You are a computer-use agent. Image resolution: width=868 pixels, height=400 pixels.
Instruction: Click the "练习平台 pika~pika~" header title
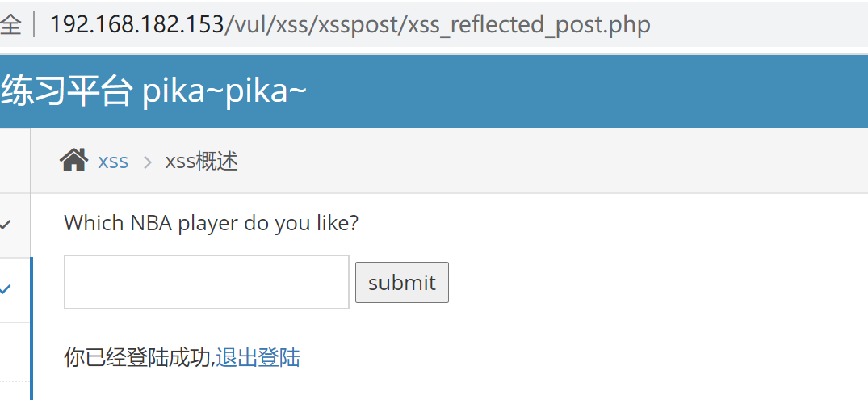[x=153, y=92]
